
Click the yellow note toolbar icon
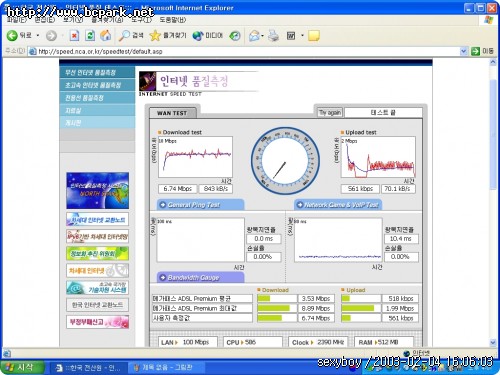point(314,35)
